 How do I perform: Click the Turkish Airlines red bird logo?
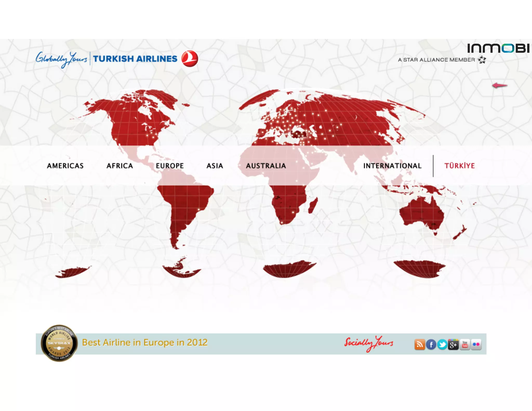click(x=190, y=58)
